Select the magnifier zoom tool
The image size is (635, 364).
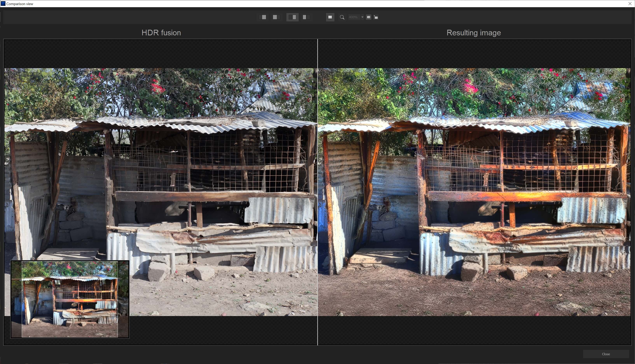[x=342, y=17]
